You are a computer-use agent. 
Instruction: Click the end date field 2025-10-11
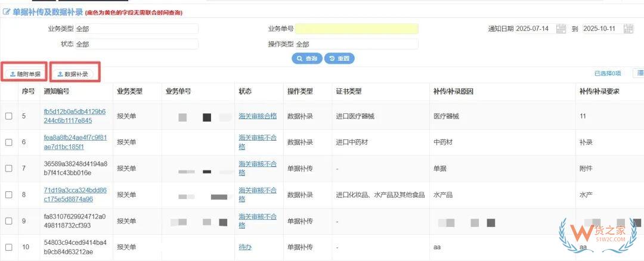(602, 29)
